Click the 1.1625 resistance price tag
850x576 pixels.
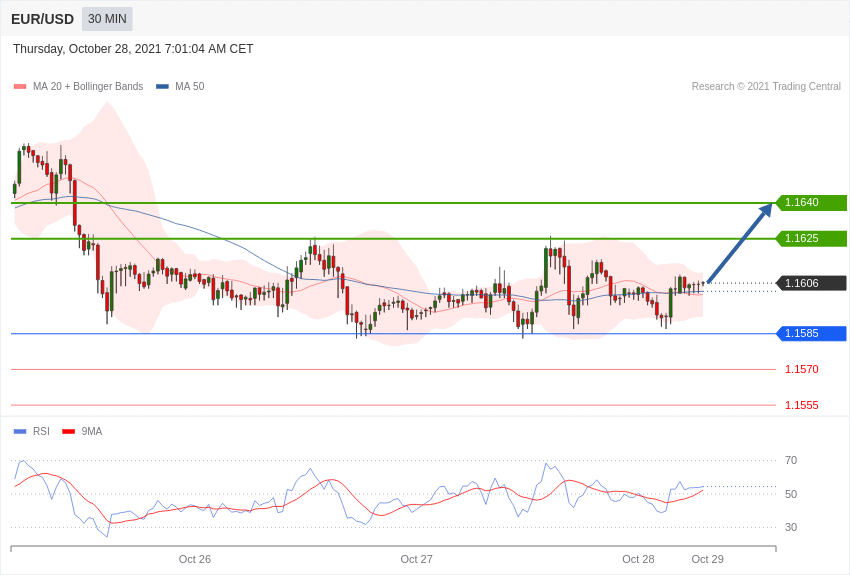click(x=812, y=238)
